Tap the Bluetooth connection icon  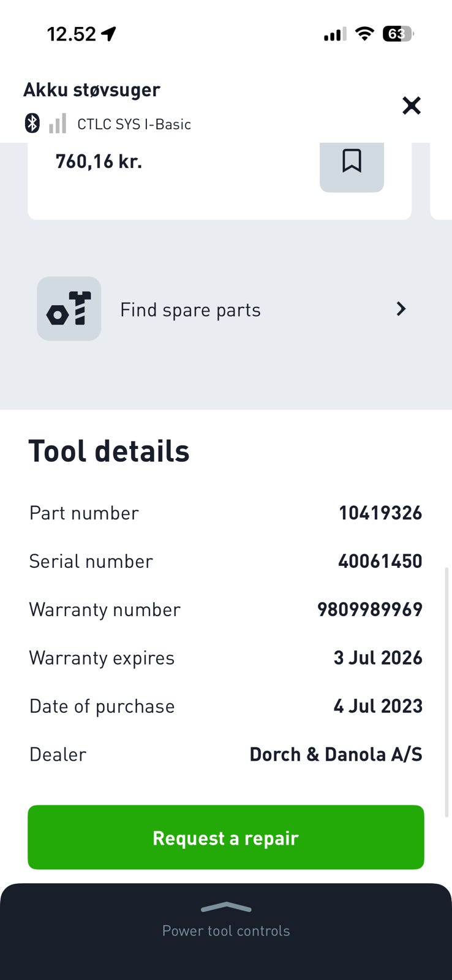[32, 123]
